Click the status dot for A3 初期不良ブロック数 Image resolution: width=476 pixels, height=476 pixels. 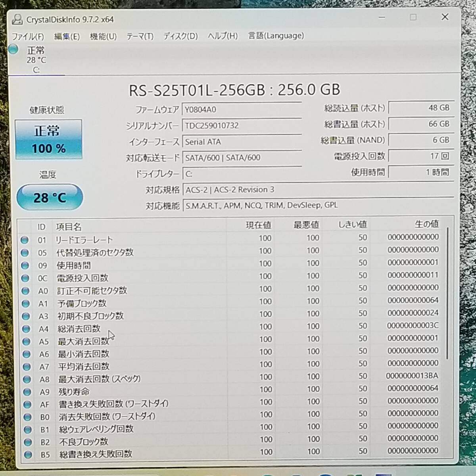[26, 316]
